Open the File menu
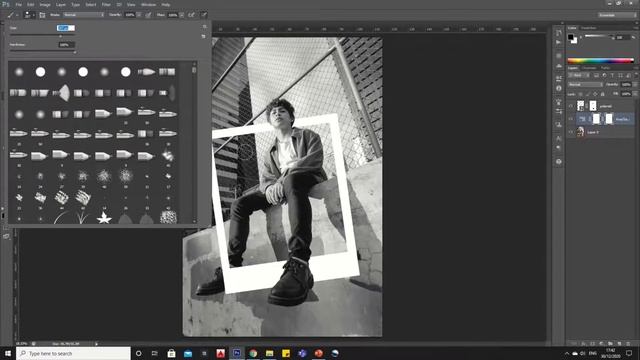640x360 pixels. click(18, 4)
